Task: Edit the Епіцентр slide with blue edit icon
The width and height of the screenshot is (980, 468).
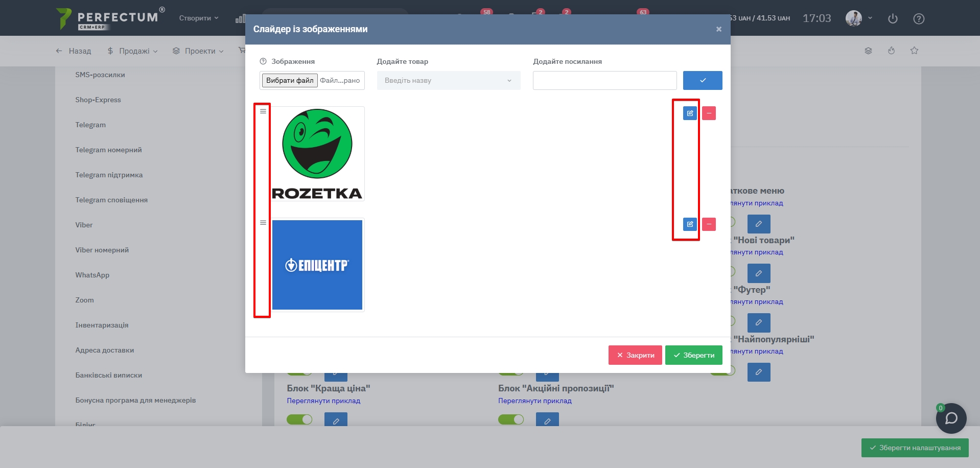Action: (x=690, y=224)
